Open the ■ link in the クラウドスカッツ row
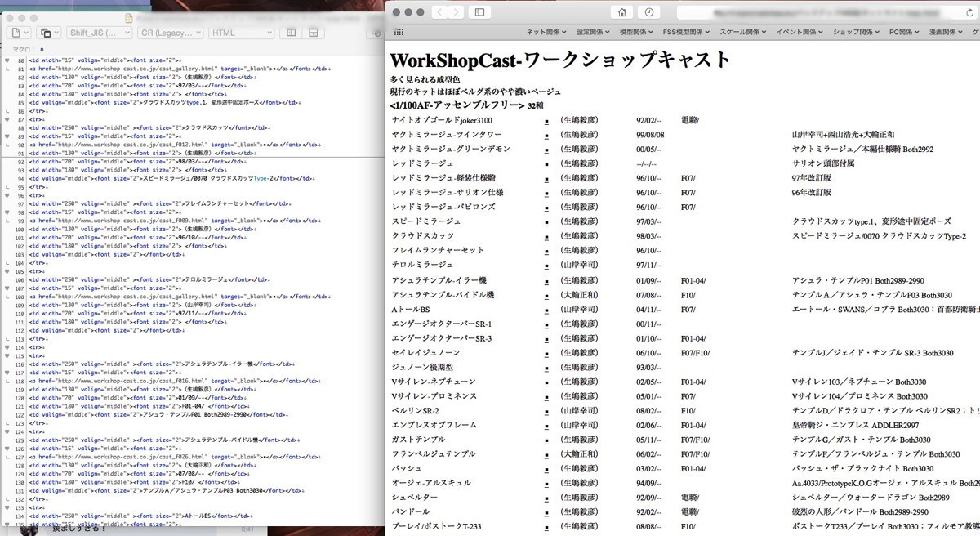The width and height of the screenshot is (980, 536). 546,237
